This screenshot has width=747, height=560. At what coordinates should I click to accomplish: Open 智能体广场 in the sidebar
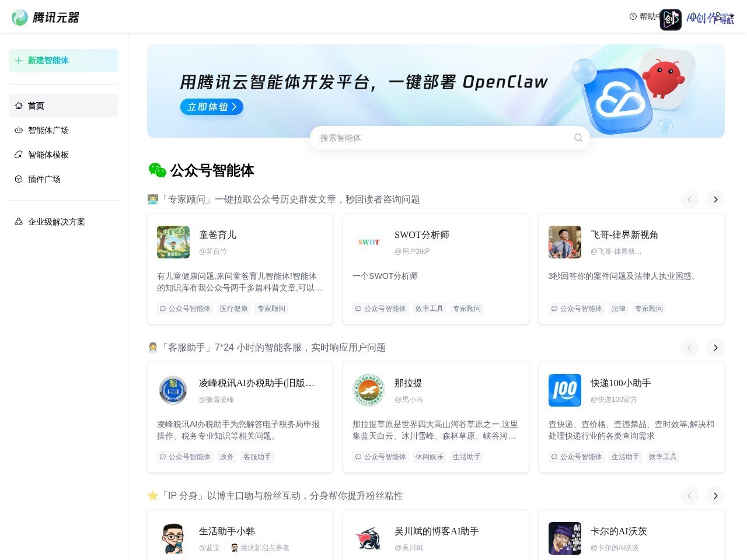click(64, 130)
